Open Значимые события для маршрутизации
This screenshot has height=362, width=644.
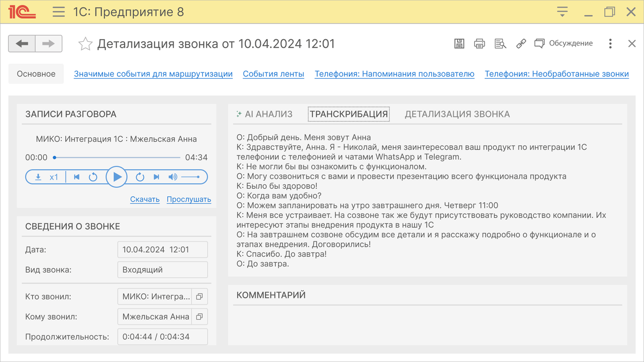(x=153, y=74)
